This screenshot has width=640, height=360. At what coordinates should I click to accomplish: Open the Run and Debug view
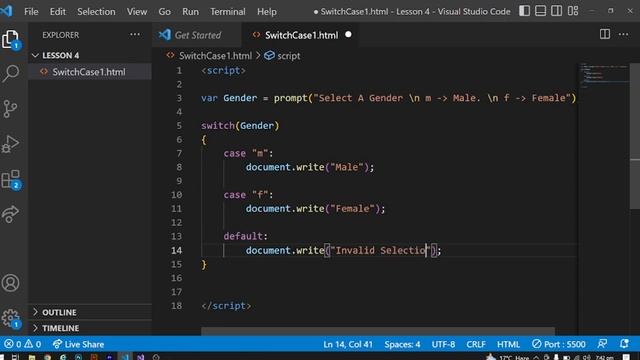pos(11,144)
